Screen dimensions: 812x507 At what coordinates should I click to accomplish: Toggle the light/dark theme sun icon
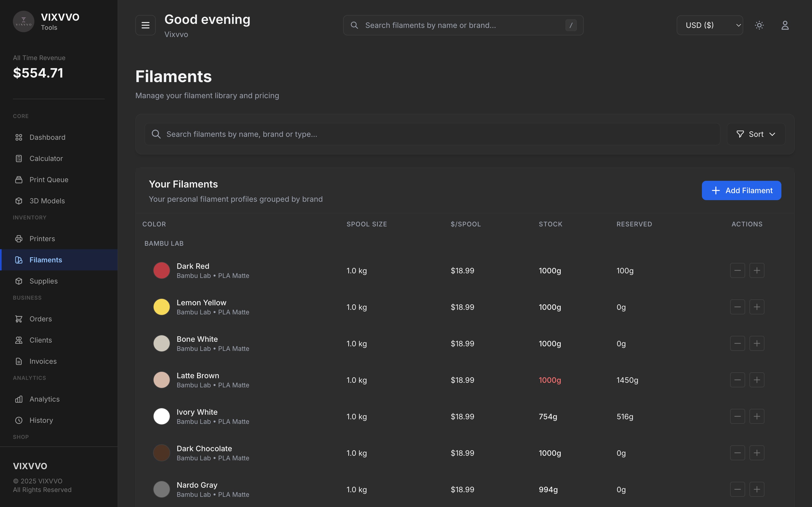pyautogui.click(x=759, y=25)
